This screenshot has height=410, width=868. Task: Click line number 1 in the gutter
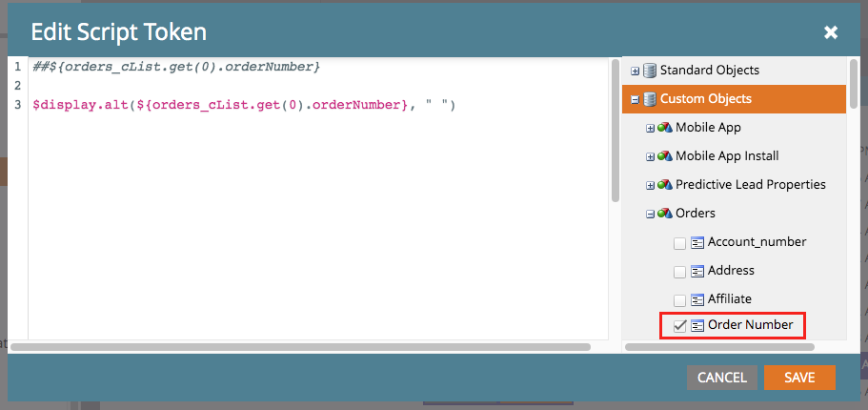(x=18, y=67)
